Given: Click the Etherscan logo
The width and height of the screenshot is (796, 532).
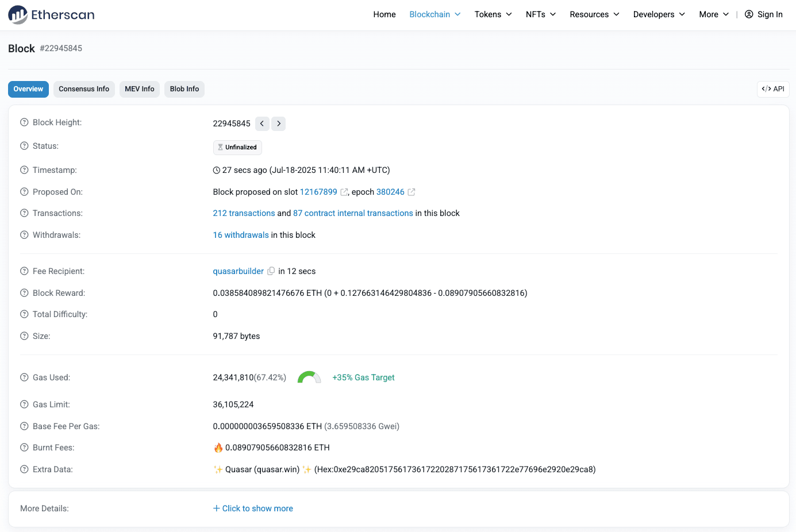Looking at the screenshot, I should pyautogui.click(x=52, y=15).
